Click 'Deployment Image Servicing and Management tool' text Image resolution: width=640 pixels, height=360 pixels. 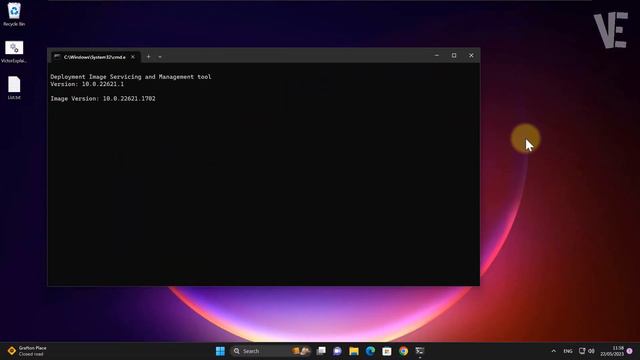tap(131, 77)
